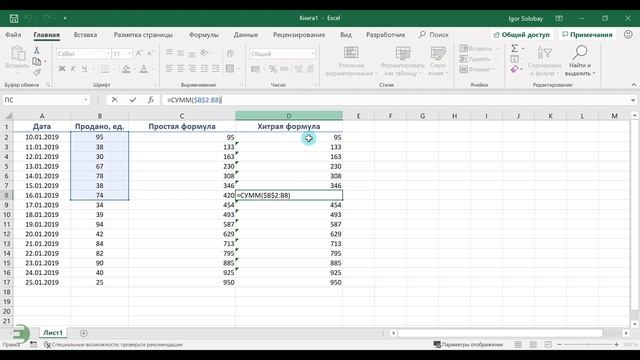This screenshot has height=360, width=640.
Task: Open the font size 11 dropdown
Action: click(130, 53)
